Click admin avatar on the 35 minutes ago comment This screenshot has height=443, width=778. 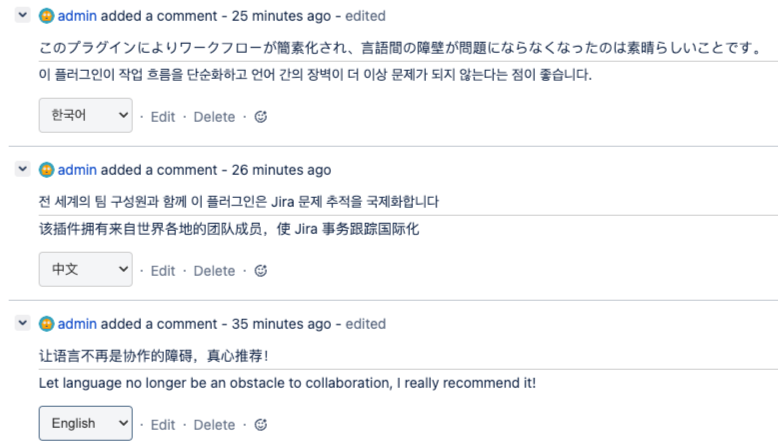pyautogui.click(x=46, y=325)
